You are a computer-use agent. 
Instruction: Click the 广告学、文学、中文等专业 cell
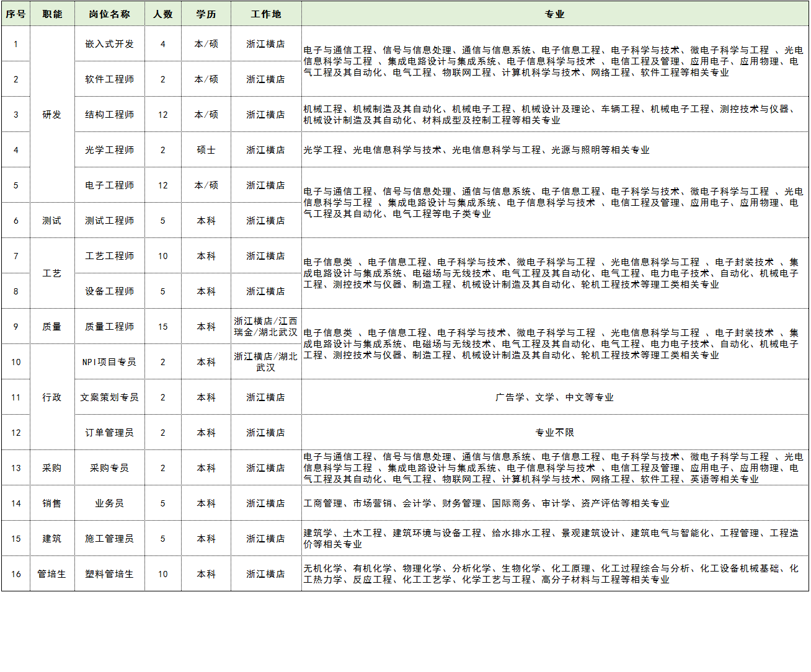(555, 397)
